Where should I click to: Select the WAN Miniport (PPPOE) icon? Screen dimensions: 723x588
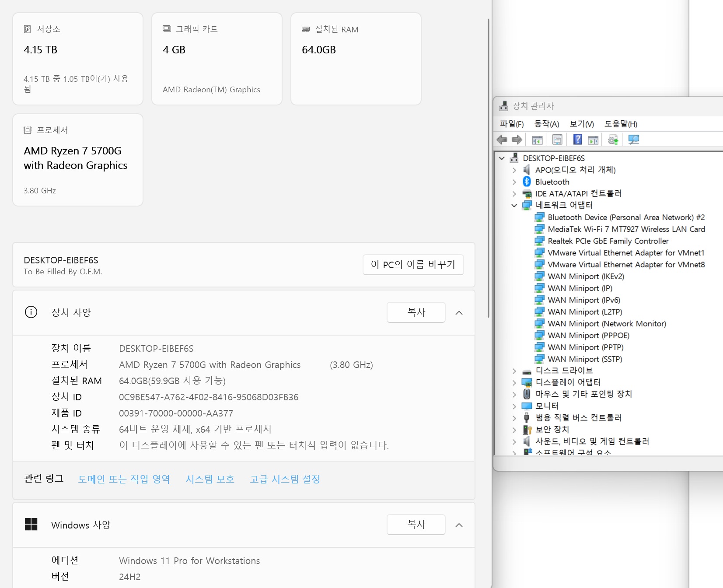coord(539,335)
